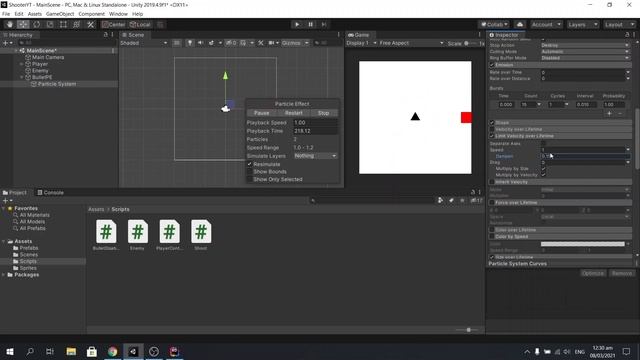Viewport: 640px width, 360px height.
Task: Click Restart in Particle Effect panel
Action: click(293, 113)
